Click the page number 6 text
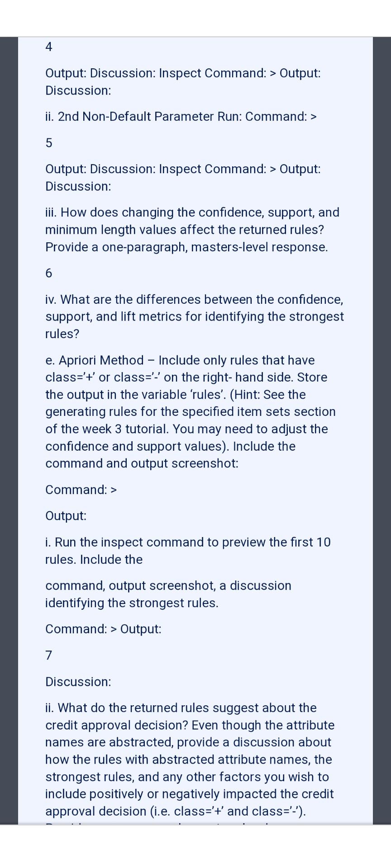The height and width of the screenshot is (868, 391). (49, 273)
